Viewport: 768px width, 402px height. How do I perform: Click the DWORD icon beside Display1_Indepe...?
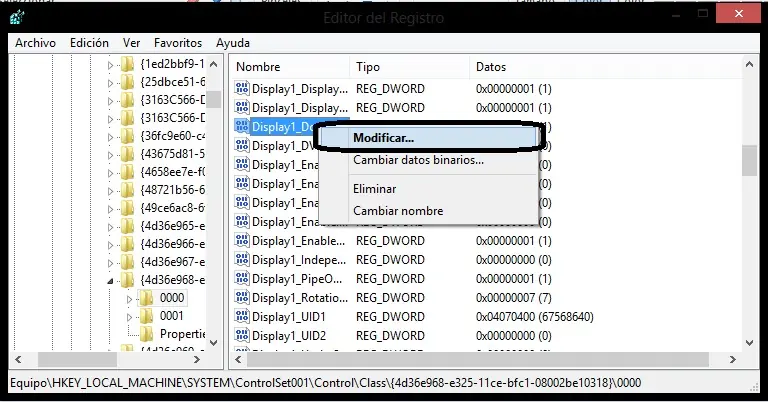coord(242,260)
